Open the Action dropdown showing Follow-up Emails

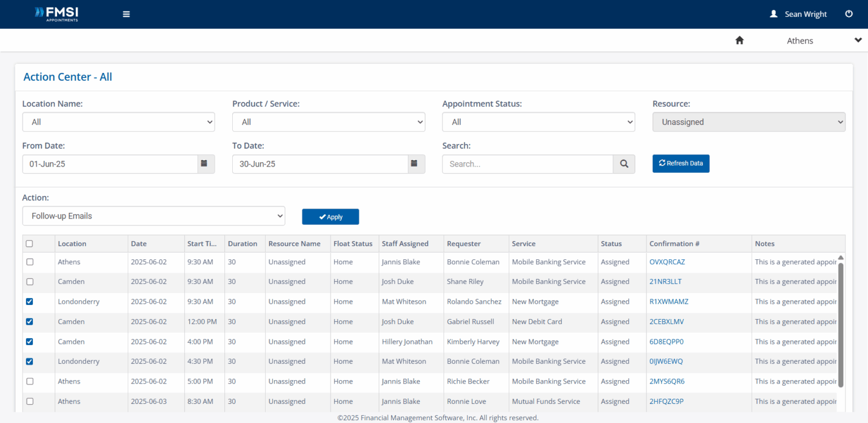tap(153, 216)
